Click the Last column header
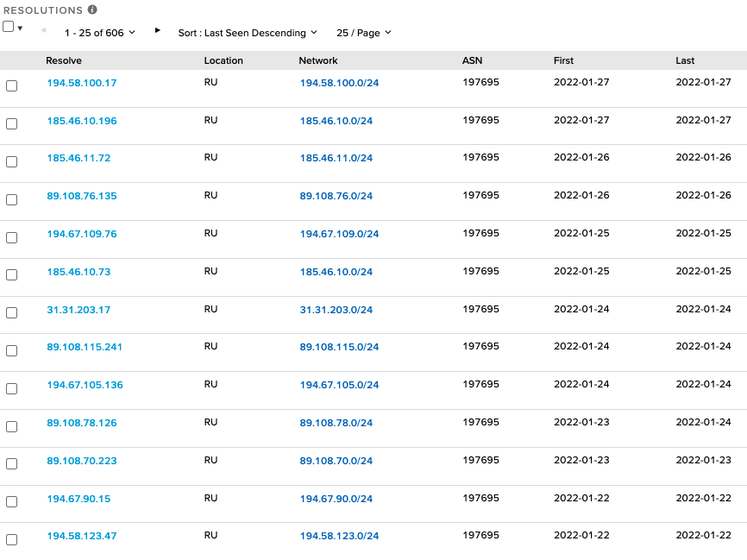The width and height of the screenshot is (747, 560). (x=685, y=60)
